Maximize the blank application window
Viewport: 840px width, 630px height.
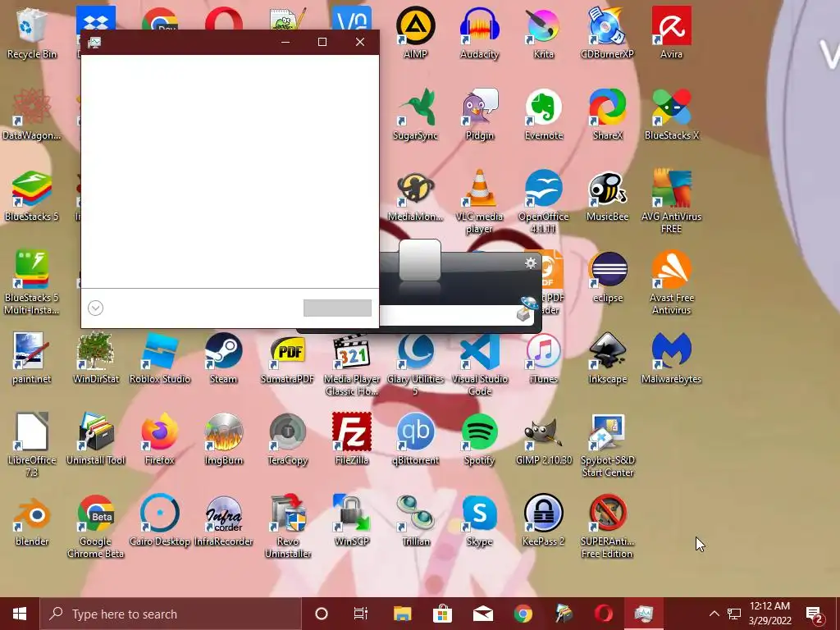click(322, 42)
